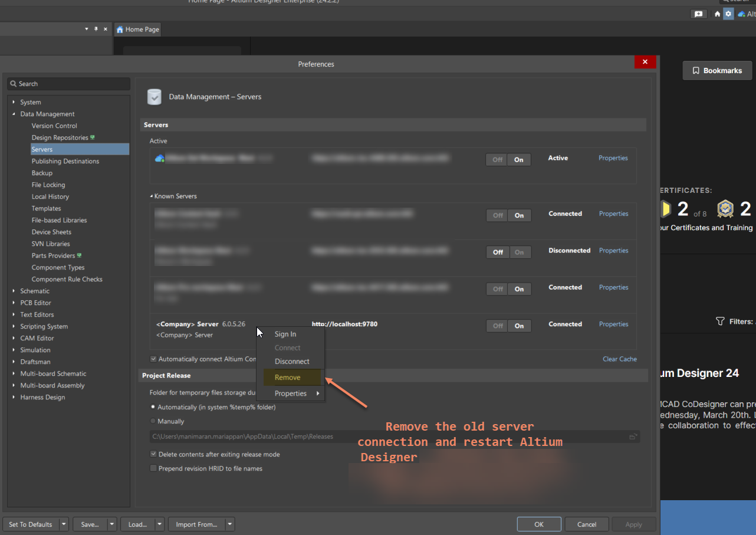Screen dimensions: 756x535
Task: Click the Import From... button
Action: 197,524
